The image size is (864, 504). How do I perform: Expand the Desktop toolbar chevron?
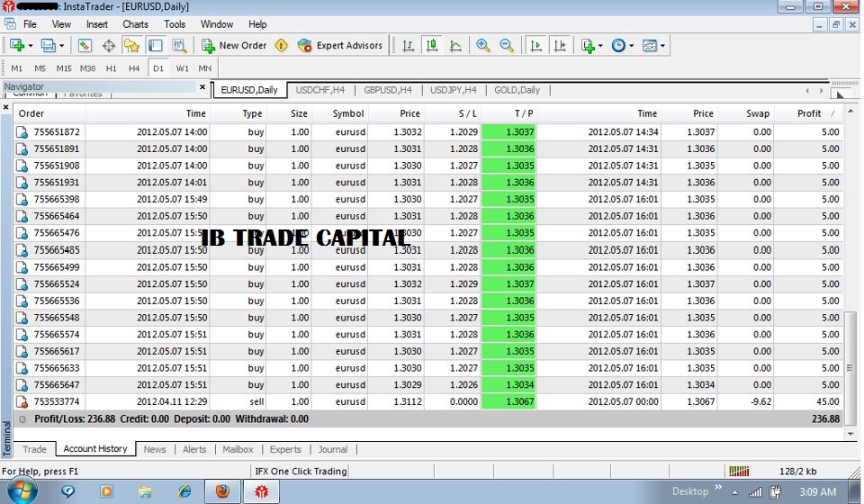[x=718, y=487]
